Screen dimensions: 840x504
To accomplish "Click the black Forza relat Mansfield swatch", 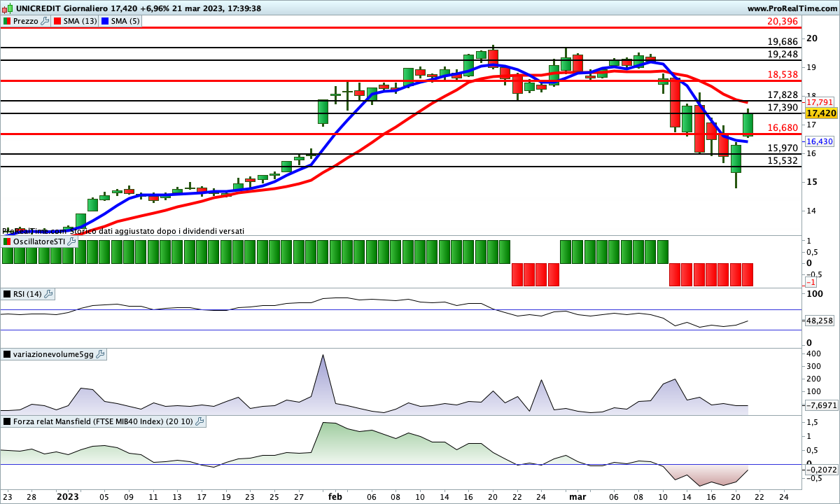I will [7, 421].
